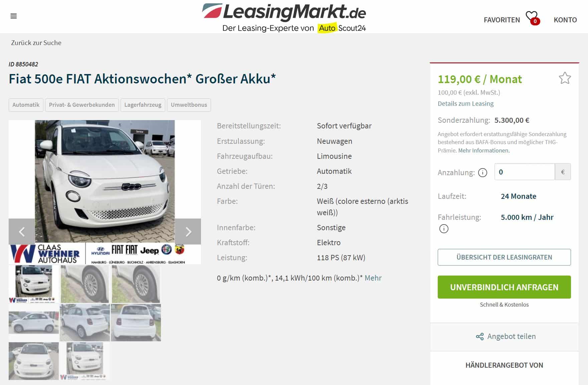Open Fahrleistung 5.000 km / Jahr selector

(x=527, y=217)
